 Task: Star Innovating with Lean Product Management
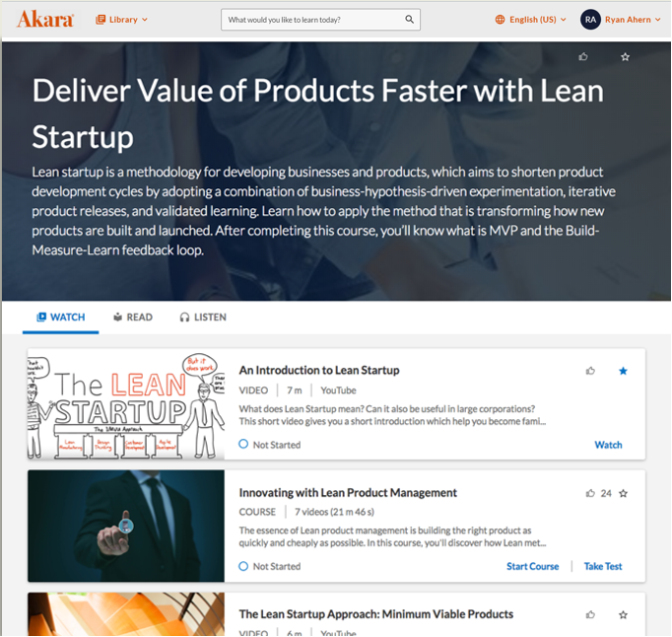click(623, 493)
